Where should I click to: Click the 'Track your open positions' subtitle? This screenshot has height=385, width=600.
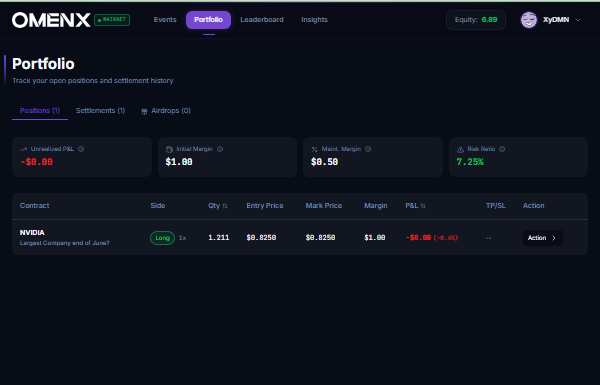(93, 81)
